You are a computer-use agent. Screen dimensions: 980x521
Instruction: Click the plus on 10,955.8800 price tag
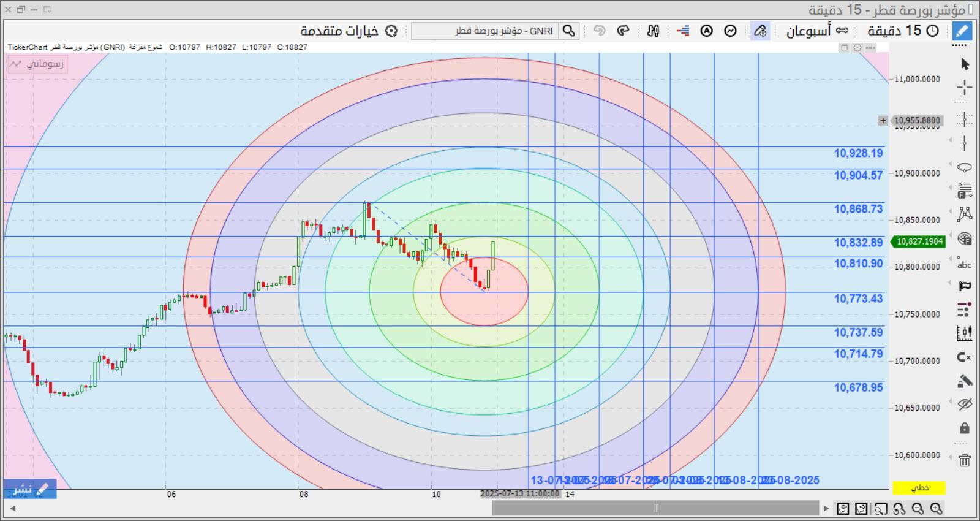tap(883, 121)
